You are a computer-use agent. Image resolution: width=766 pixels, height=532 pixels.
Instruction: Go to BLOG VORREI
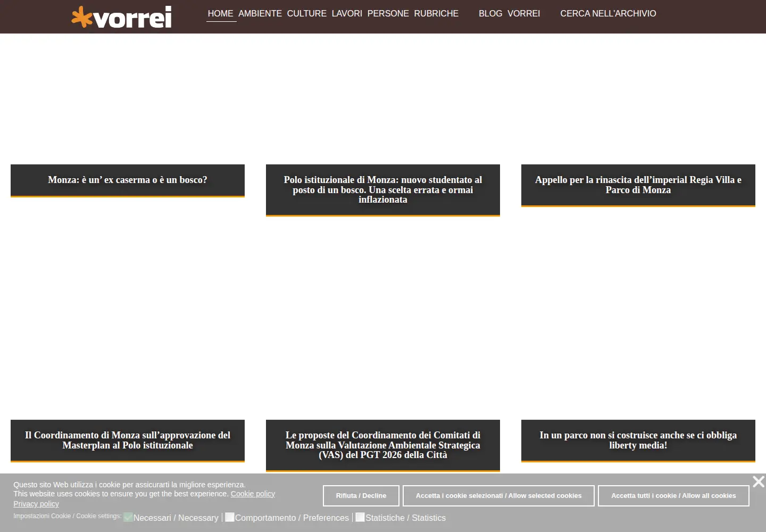[509, 14]
